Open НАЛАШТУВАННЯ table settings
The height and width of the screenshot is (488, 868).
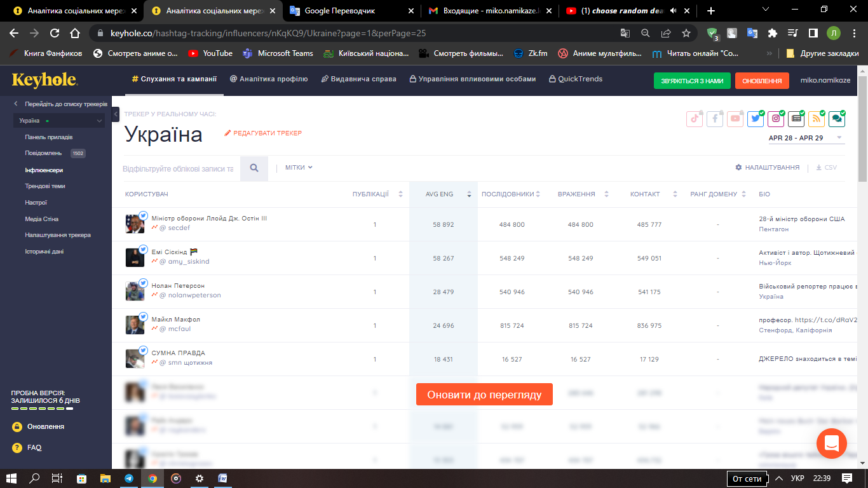[768, 168]
